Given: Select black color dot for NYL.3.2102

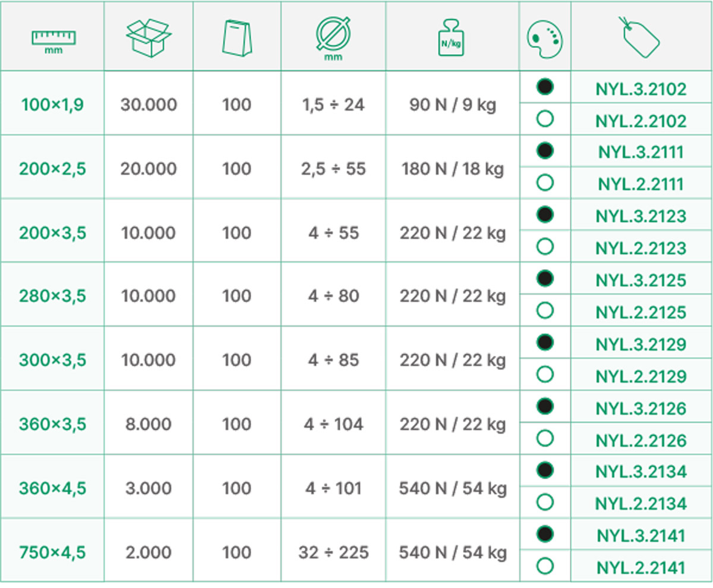Looking at the screenshot, I should click(x=545, y=87).
